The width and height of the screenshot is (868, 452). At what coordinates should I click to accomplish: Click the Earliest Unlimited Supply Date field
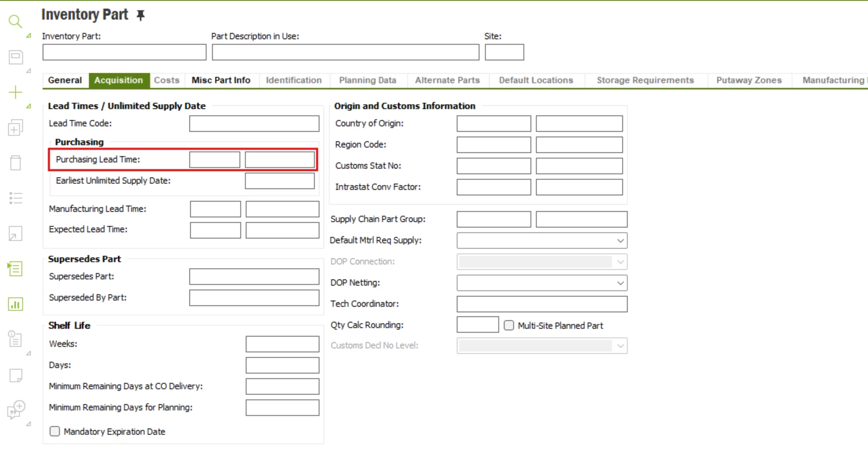point(280,180)
